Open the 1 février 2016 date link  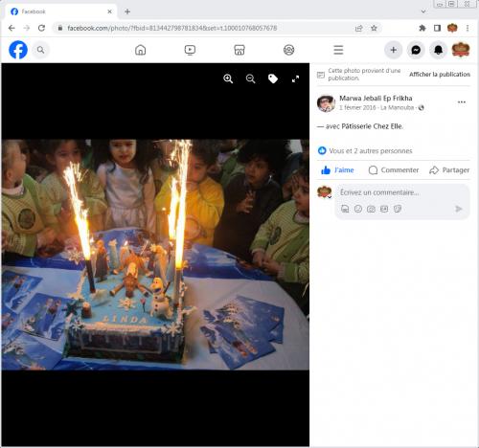(357, 108)
